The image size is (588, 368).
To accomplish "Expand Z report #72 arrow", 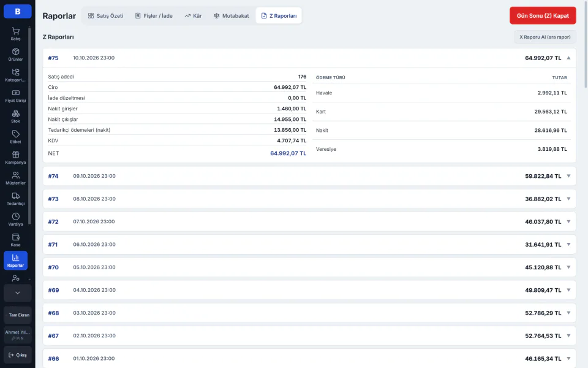I will pyautogui.click(x=568, y=221).
